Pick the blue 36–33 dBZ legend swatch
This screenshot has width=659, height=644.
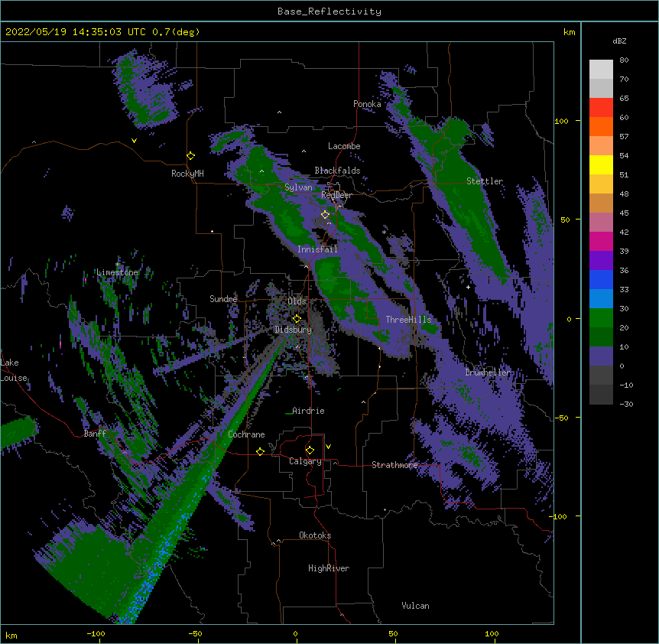point(601,279)
